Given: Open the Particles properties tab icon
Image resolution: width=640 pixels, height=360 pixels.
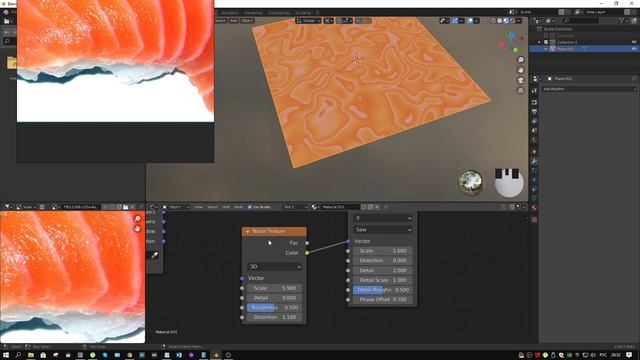Looking at the screenshot, I should pyautogui.click(x=534, y=171).
